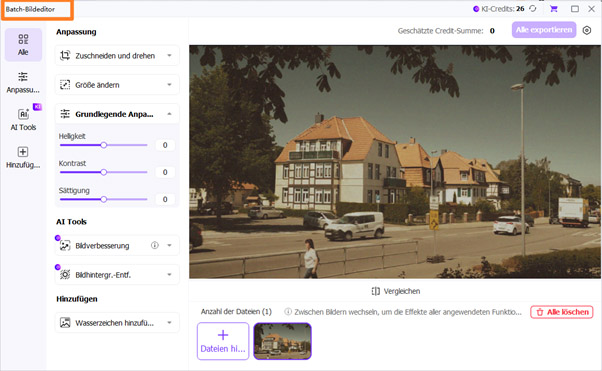Click the Kontrast value field

pos(165,172)
